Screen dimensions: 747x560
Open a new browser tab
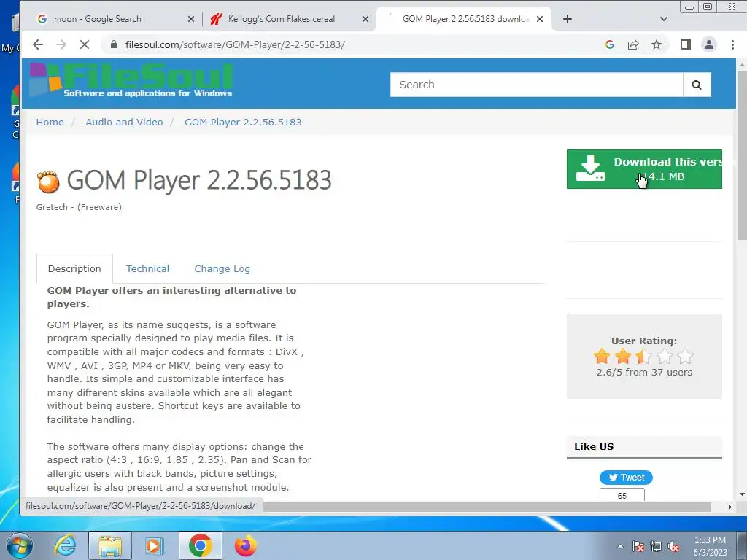point(568,19)
